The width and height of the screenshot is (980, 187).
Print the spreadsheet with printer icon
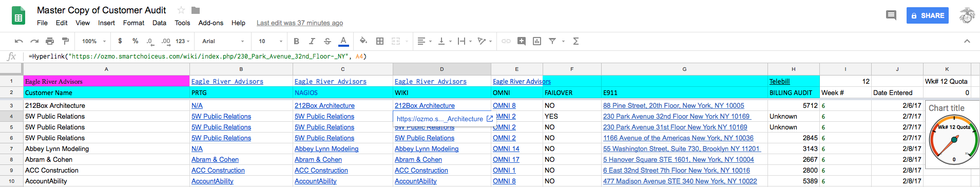(50, 41)
